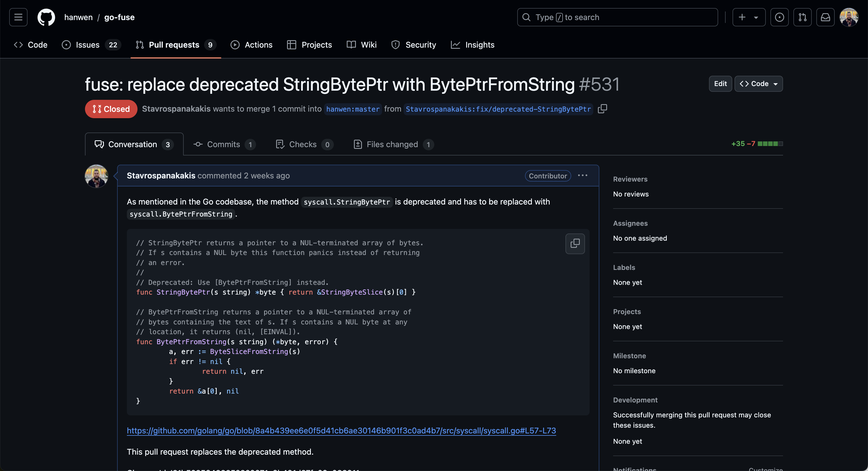The image size is (868, 471).
Task: Open the comment three-dot options menu
Action: pos(582,175)
